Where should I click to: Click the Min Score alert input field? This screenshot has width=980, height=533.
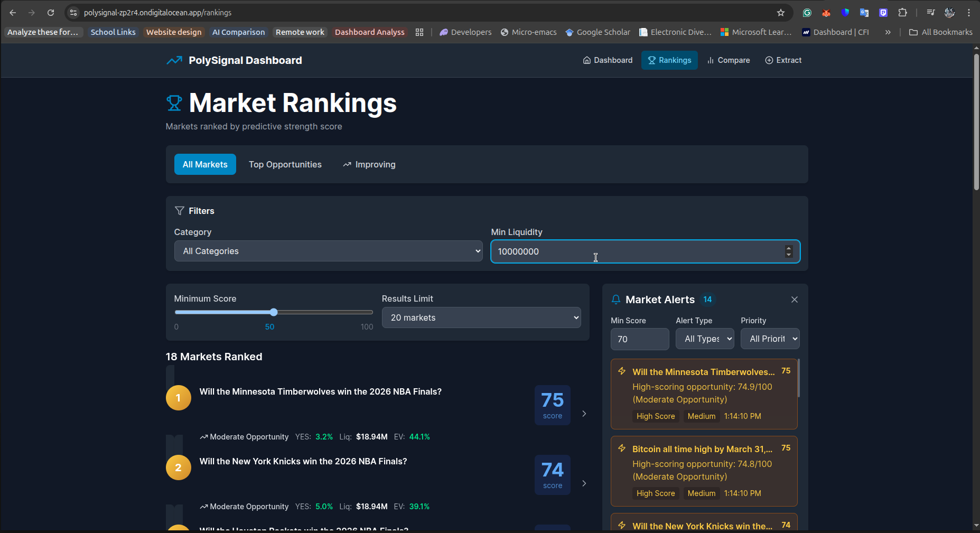coord(640,339)
